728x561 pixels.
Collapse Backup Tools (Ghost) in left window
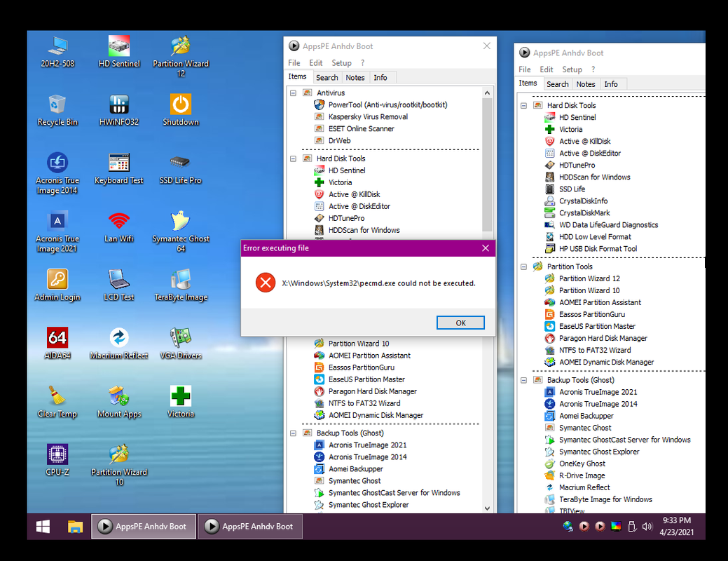(x=293, y=433)
